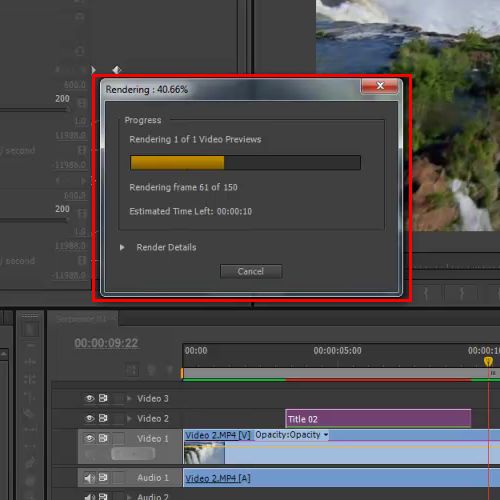The height and width of the screenshot is (500, 500).
Task: Toggle sync lock on Video 2 track
Action: (103, 418)
